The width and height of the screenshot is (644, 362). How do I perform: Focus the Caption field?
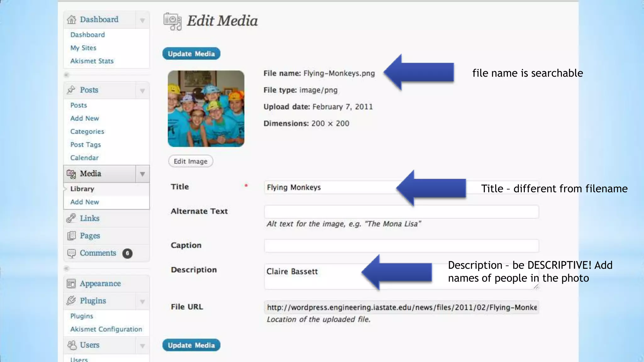click(401, 246)
